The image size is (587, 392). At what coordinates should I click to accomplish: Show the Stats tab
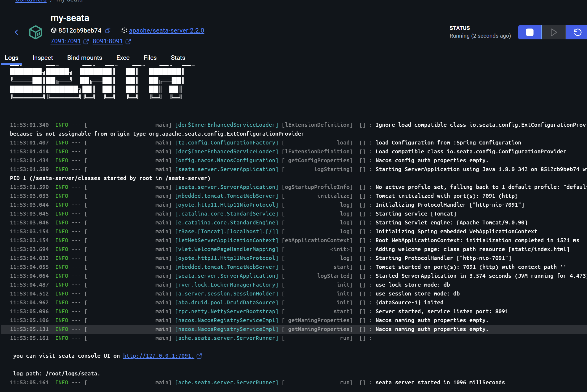tap(178, 58)
